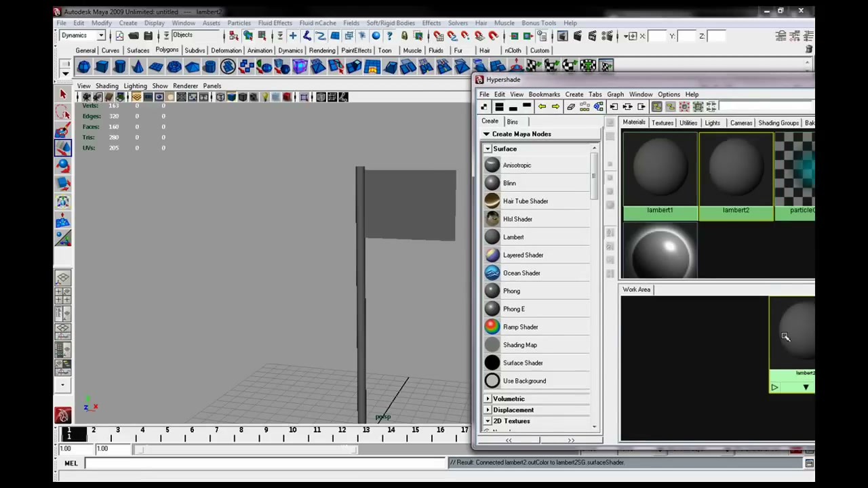The image size is (868, 488).
Task: Click the MEL command line label
Action: click(x=71, y=464)
